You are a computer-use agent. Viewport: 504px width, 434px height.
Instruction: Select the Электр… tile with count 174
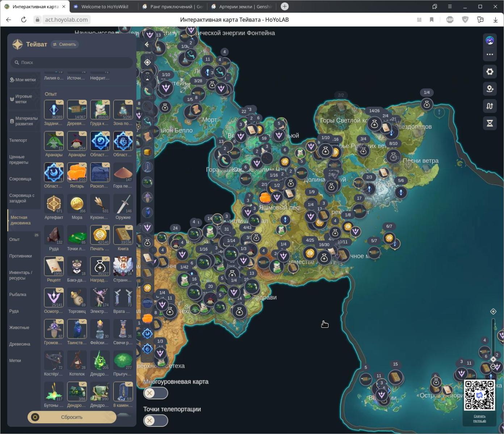[x=100, y=298]
